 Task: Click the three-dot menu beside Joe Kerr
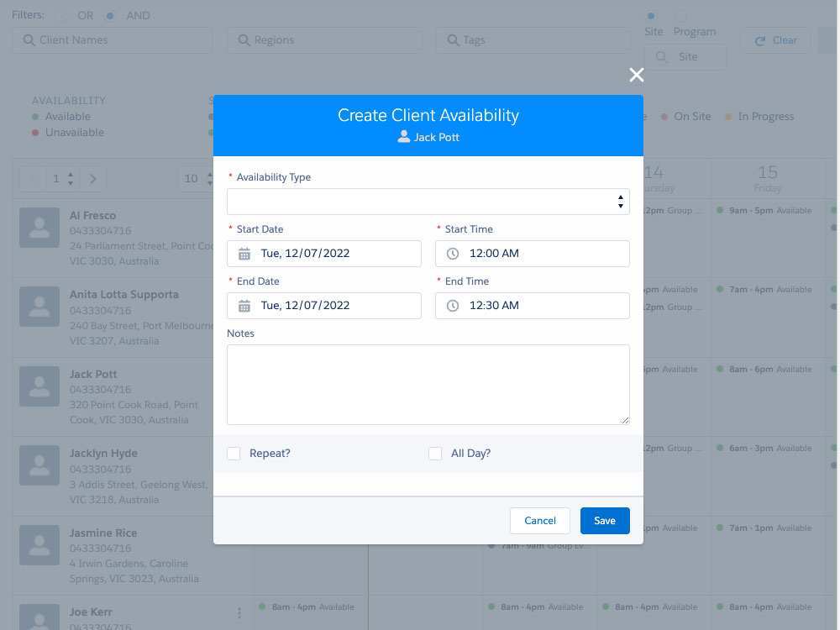pos(239,613)
